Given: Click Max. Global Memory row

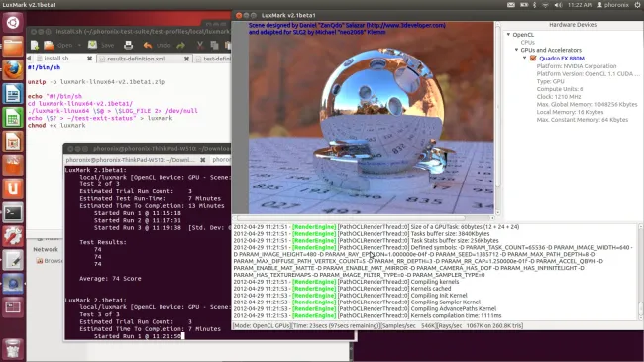Looking at the screenshot, I should pos(587,104).
